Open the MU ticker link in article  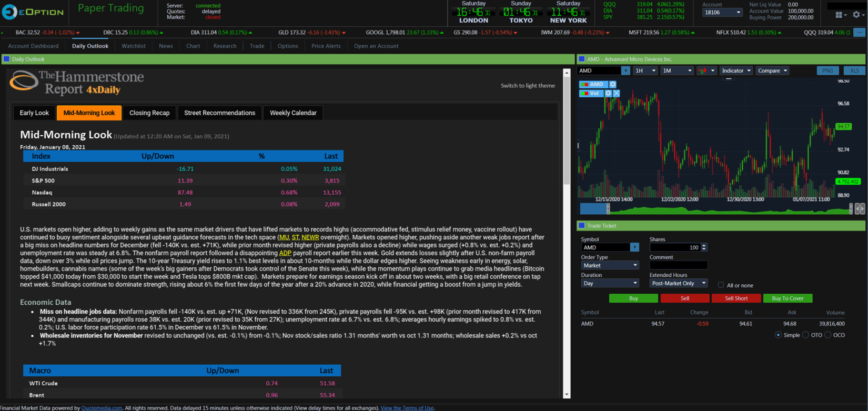pyautogui.click(x=284, y=237)
